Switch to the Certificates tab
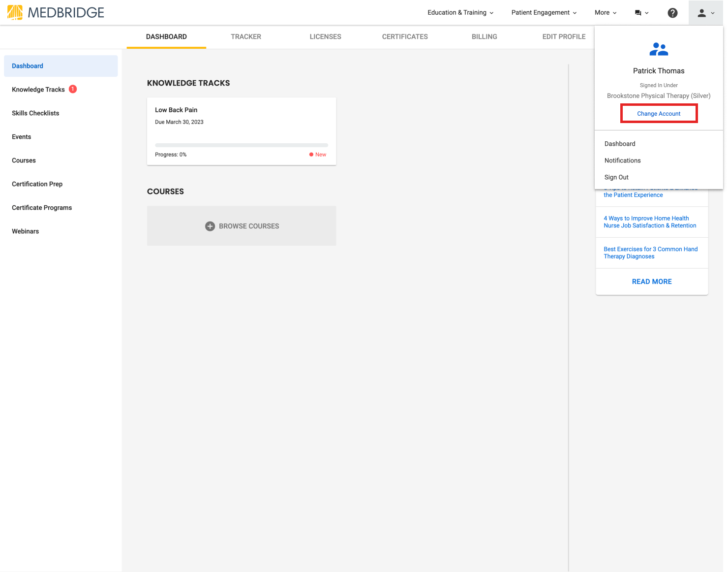The width and height of the screenshot is (728, 572). 404,36
